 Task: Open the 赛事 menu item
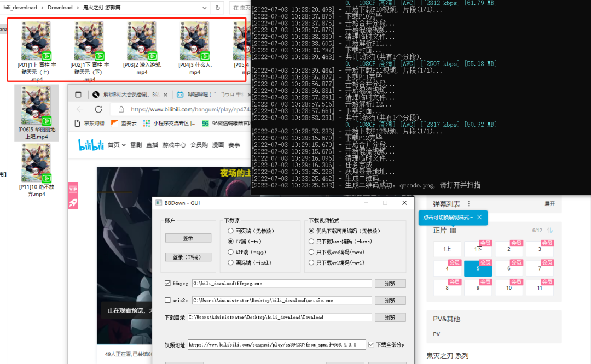tap(234, 145)
